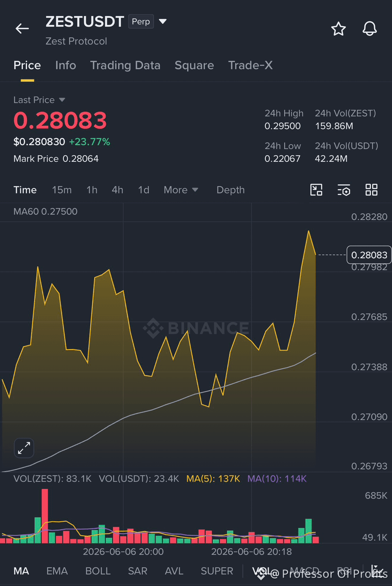Tap the Zest Protocol subtitle
The height and width of the screenshot is (586, 392).
(76, 41)
